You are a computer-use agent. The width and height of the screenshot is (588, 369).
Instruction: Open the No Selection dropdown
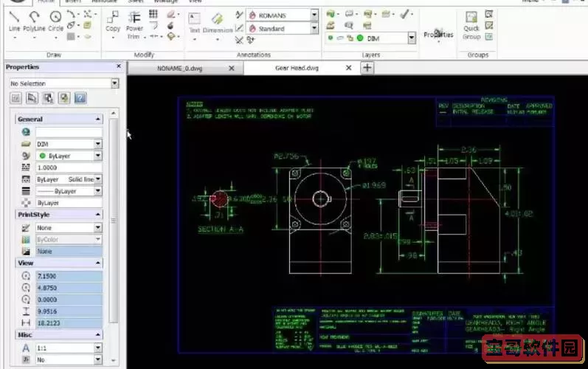click(x=115, y=83)
